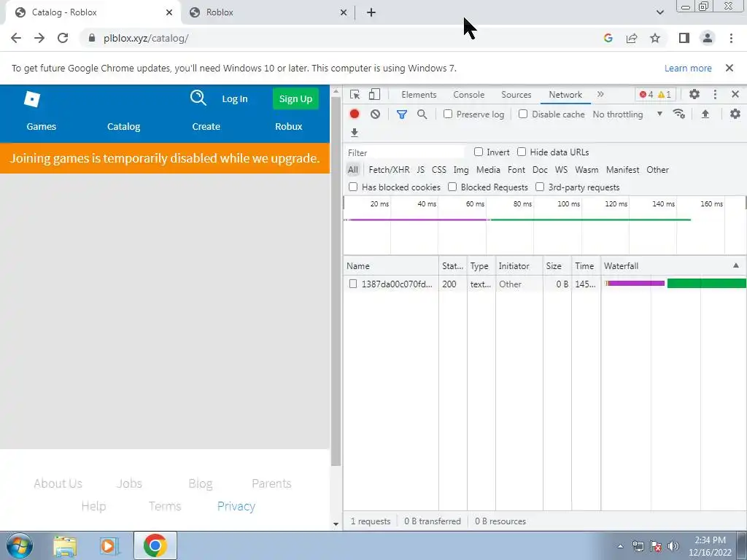Open DevTools three-dot customize menu
This screenshot has width=747, height=560.
tap(715, 94)
